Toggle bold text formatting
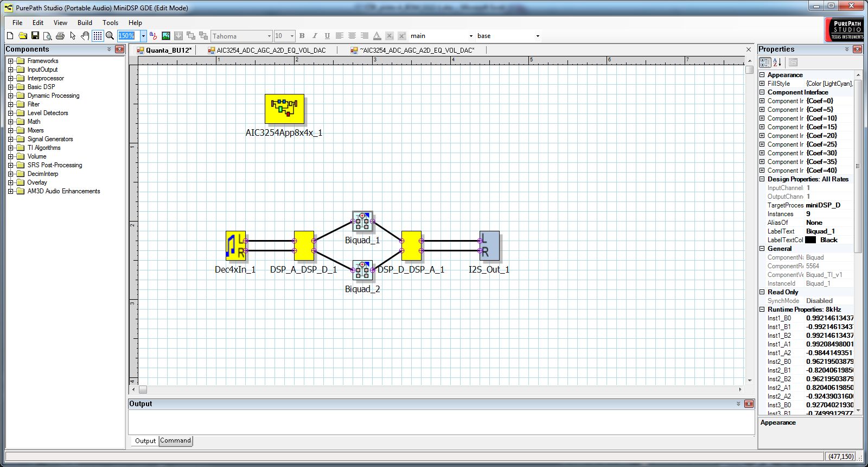Viewport: 868px width, 467px height. pos(302,36)
